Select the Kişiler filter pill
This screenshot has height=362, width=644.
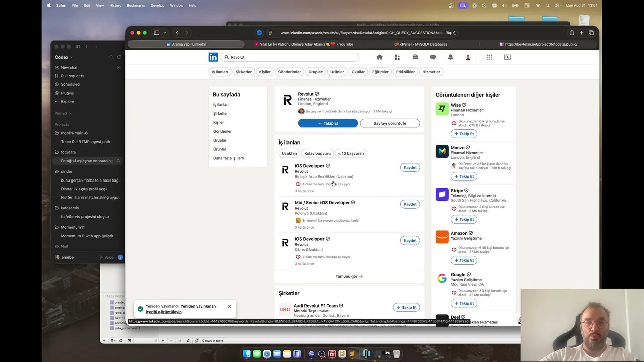(x=265, y=72)
